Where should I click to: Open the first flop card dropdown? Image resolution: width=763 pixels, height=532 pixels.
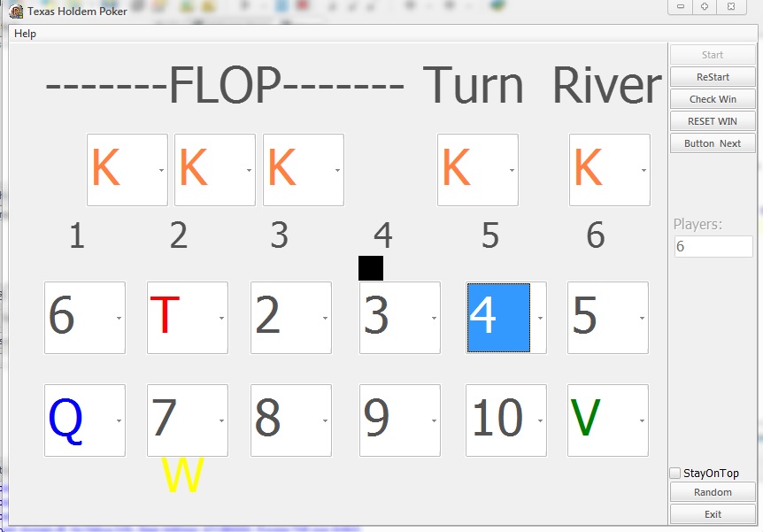pos(161,171)
